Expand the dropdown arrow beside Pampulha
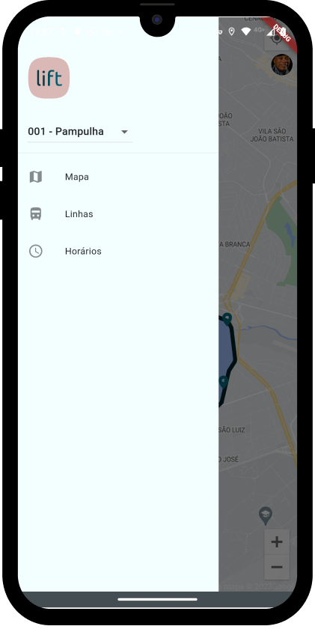315x644 pixels. coord(125,132)
